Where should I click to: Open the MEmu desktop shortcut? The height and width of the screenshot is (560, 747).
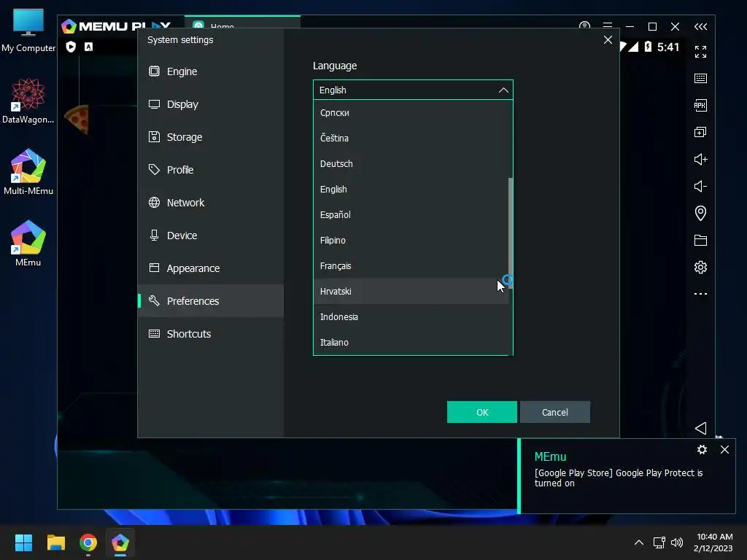pyautogui.click(x=28, y=244)
